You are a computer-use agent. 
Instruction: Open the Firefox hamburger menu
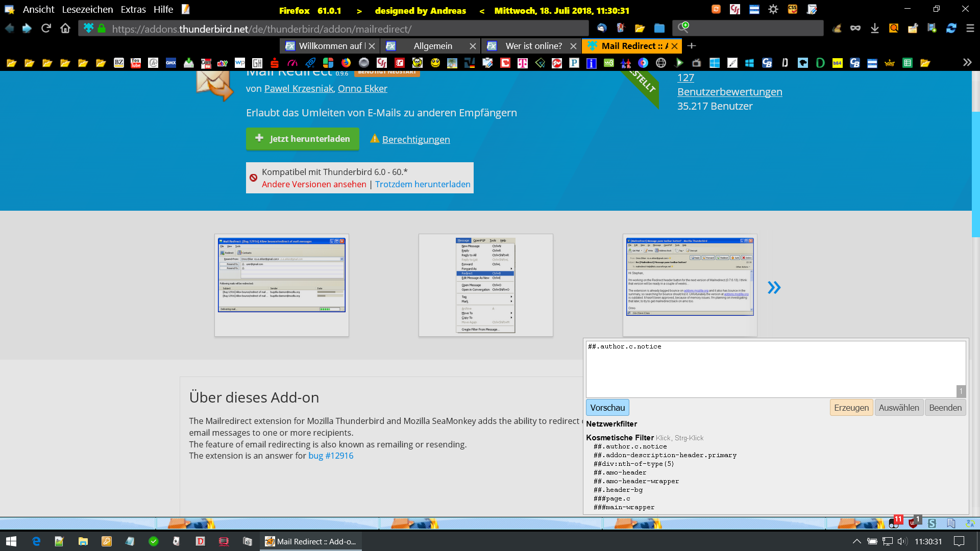tap(970, 29)
